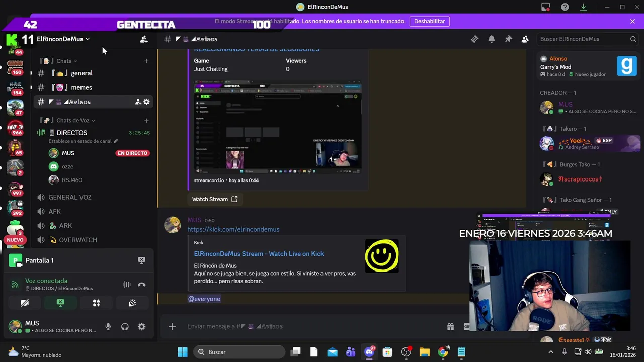
Task: Open the kick.com/elrincondemus link
Action: 233,229
